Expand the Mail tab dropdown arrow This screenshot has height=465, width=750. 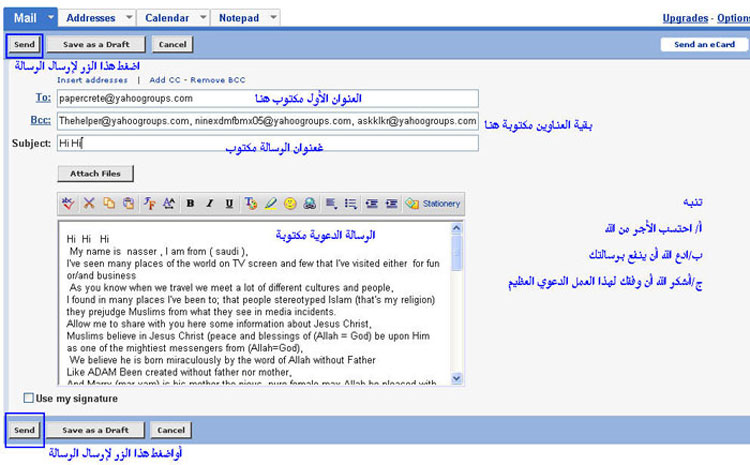51,18
